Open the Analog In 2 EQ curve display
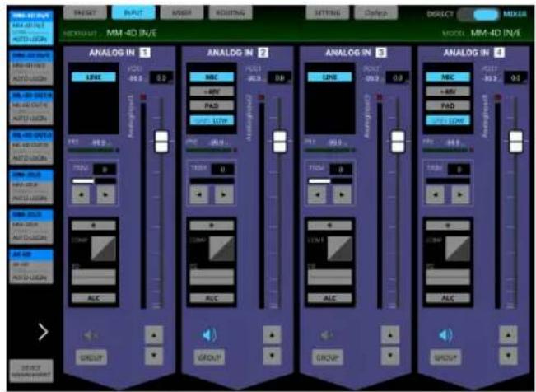The height and width of the screenshot is (392, 536). coord(212,277)
